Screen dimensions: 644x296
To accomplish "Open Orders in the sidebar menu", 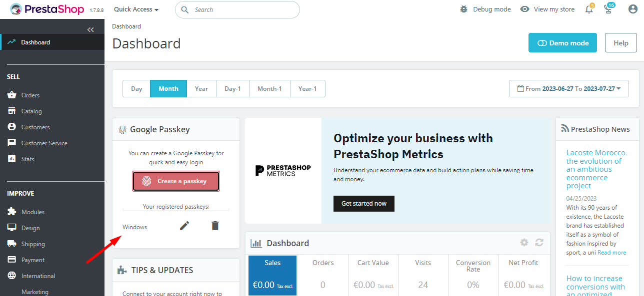I will coord(30,95).
